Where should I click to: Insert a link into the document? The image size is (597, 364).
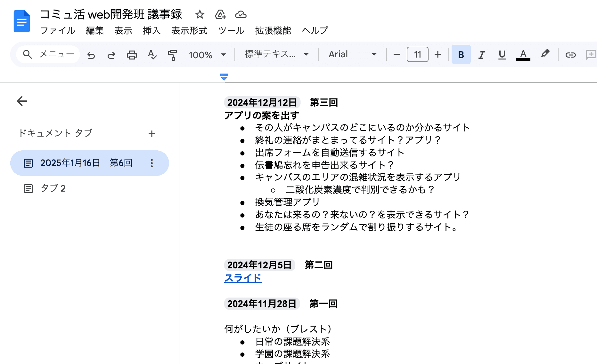pyautogui.click(x=570, y=54)
